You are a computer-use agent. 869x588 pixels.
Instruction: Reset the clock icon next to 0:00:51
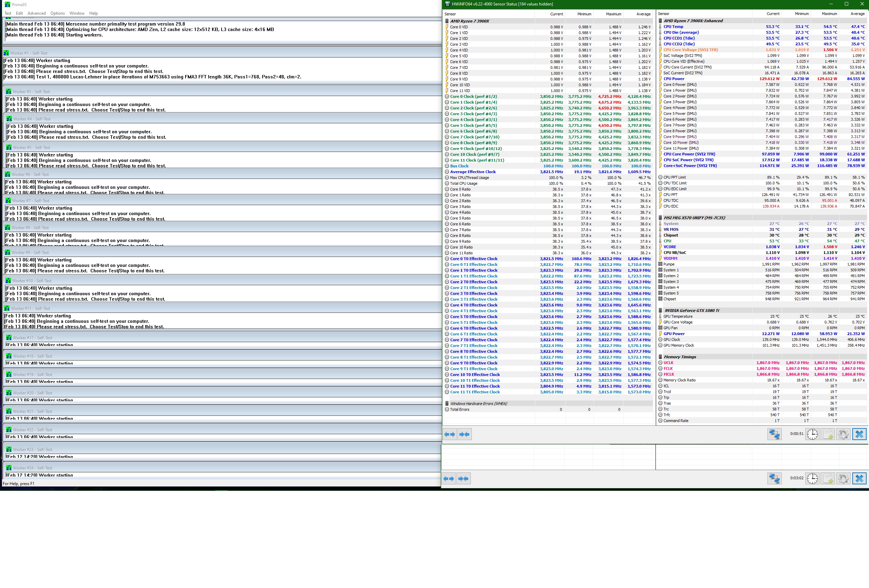pos(812,434)
